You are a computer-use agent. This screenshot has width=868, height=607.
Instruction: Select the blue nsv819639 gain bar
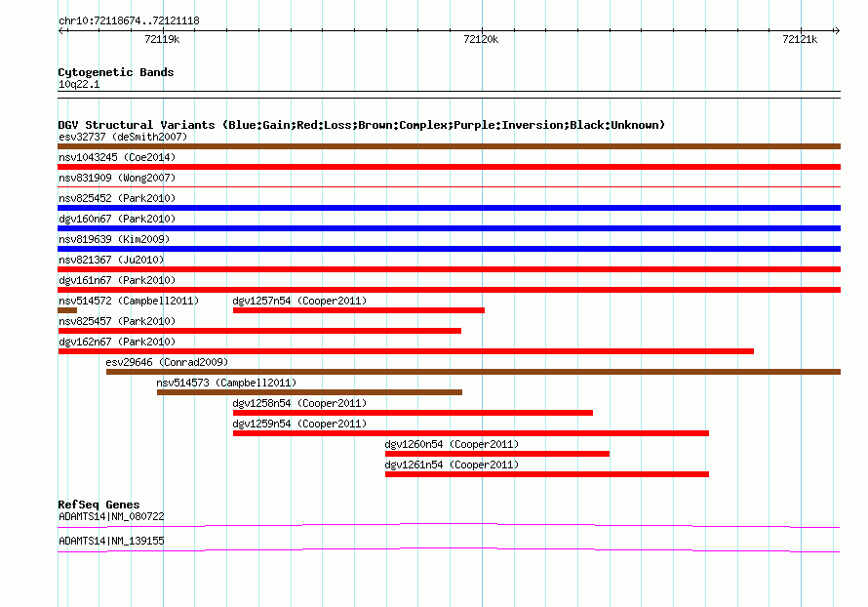pyautogui.click(x=449, y=249)
